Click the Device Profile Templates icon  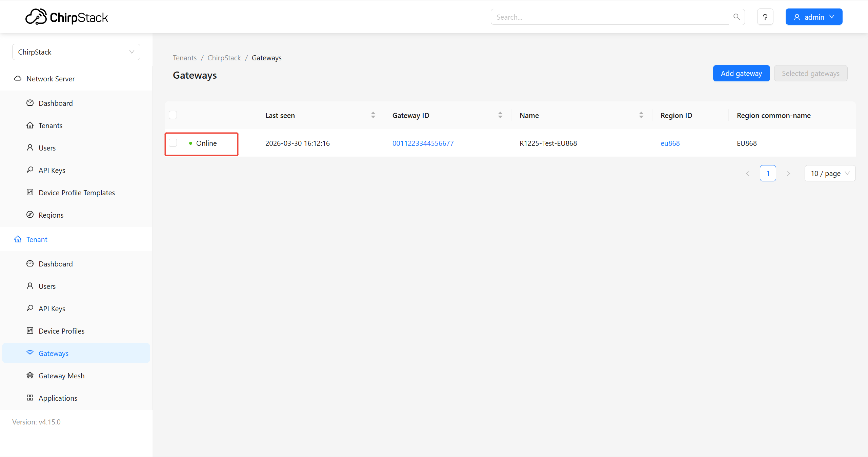(x=30, y=192)
